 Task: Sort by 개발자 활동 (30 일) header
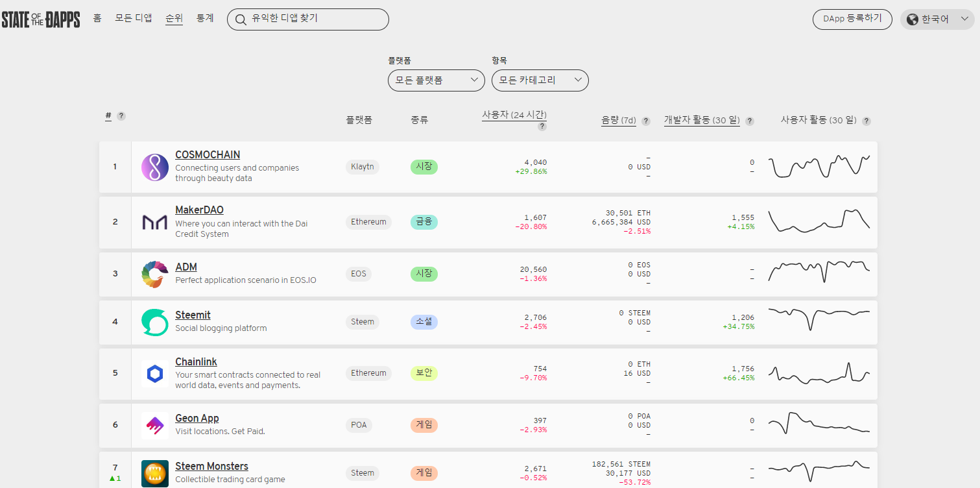702,121
